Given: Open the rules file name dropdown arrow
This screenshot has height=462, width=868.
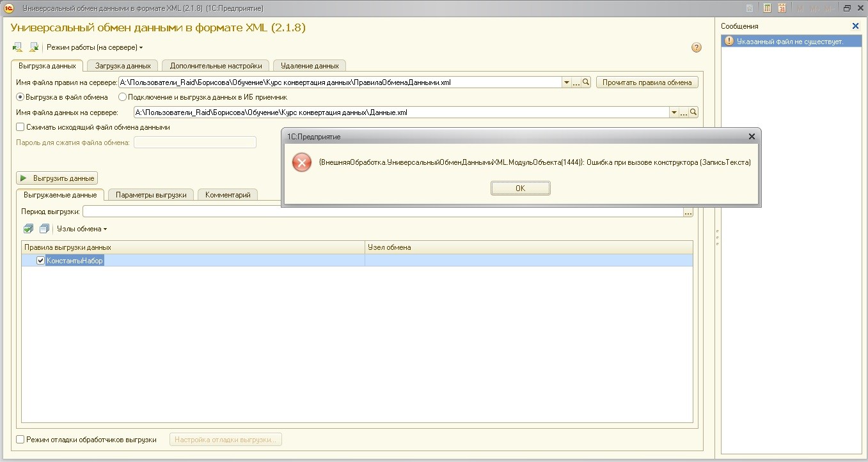Looking at the screenshot, I should point(567,82).
